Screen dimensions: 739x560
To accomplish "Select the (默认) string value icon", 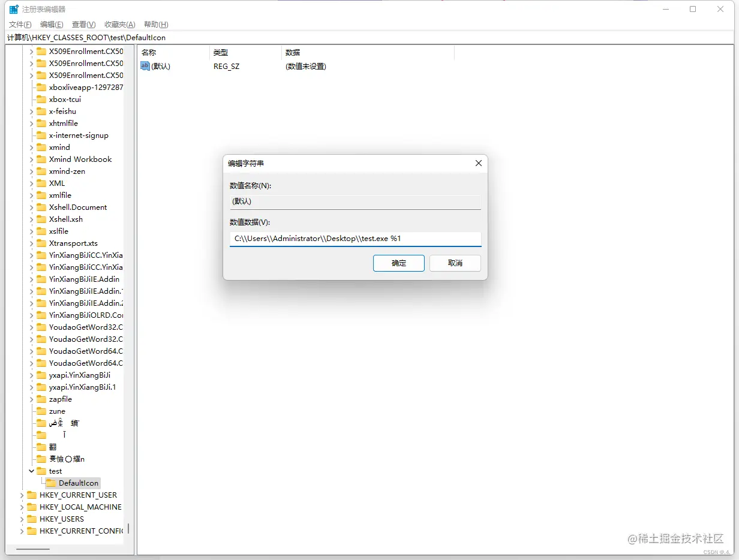I will 145,66.
